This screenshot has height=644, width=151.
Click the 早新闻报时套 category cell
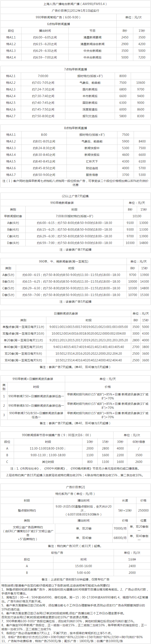click(13, 216)
